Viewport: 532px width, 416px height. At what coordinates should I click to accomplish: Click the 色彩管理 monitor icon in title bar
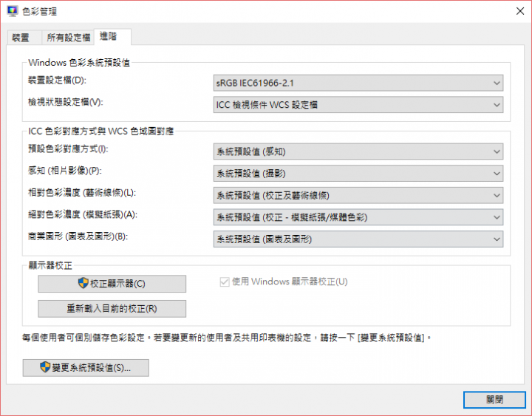click(13, 12)
